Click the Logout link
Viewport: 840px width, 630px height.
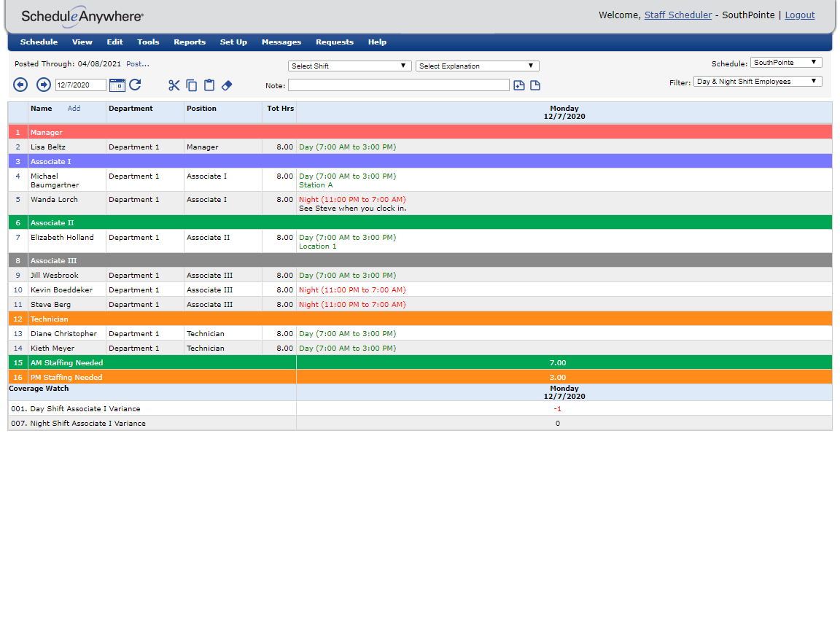799,15
